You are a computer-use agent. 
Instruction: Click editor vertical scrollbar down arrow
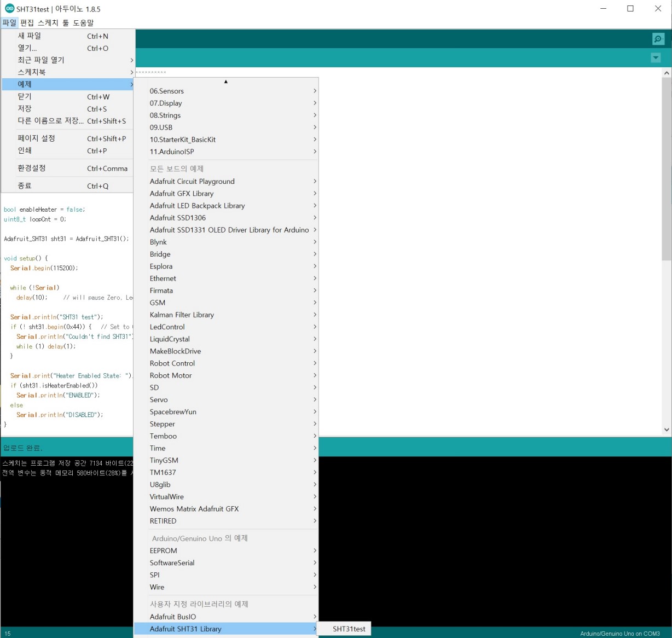click(x=667, y=430)
